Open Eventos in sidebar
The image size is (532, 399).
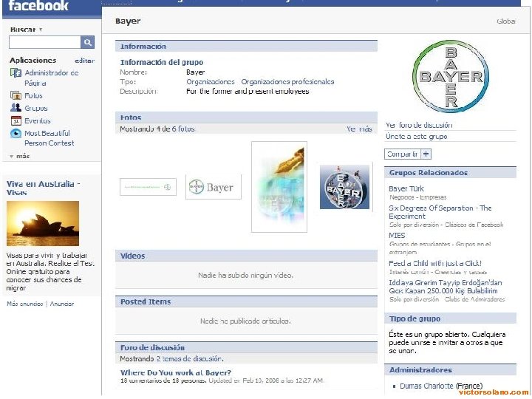pyautogui.click(x=38, y=120)
